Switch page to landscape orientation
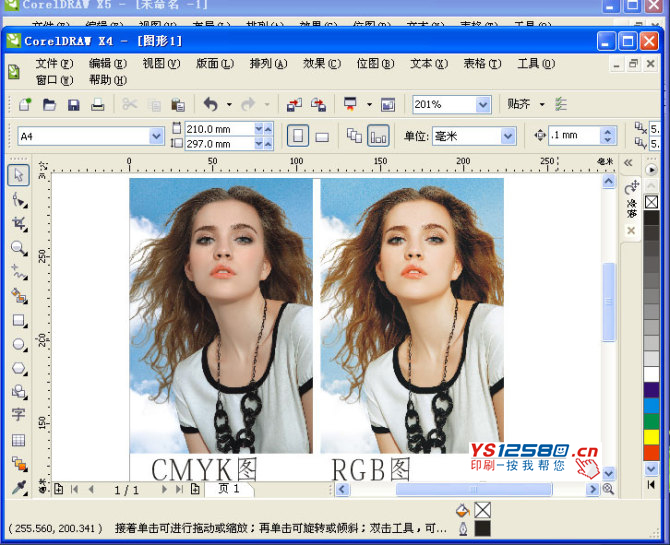The height and width of the screenshot is (545, 670). point(322,136)
